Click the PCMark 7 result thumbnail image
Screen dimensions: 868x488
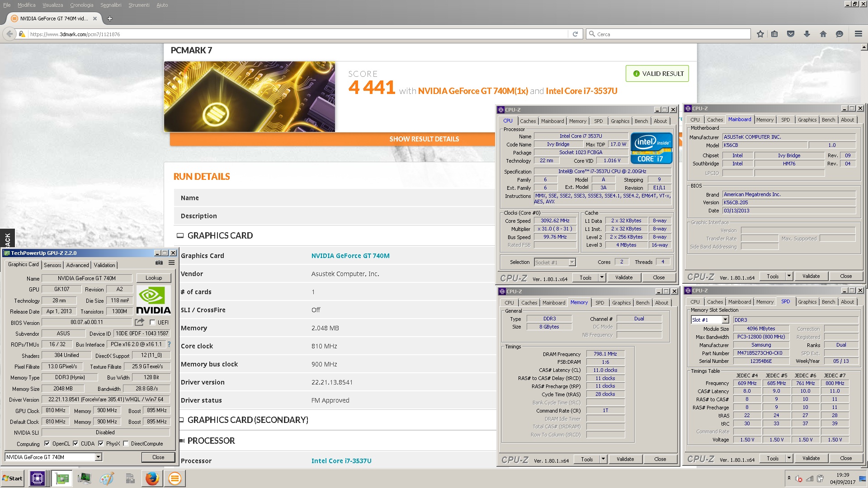pos(250,97)
